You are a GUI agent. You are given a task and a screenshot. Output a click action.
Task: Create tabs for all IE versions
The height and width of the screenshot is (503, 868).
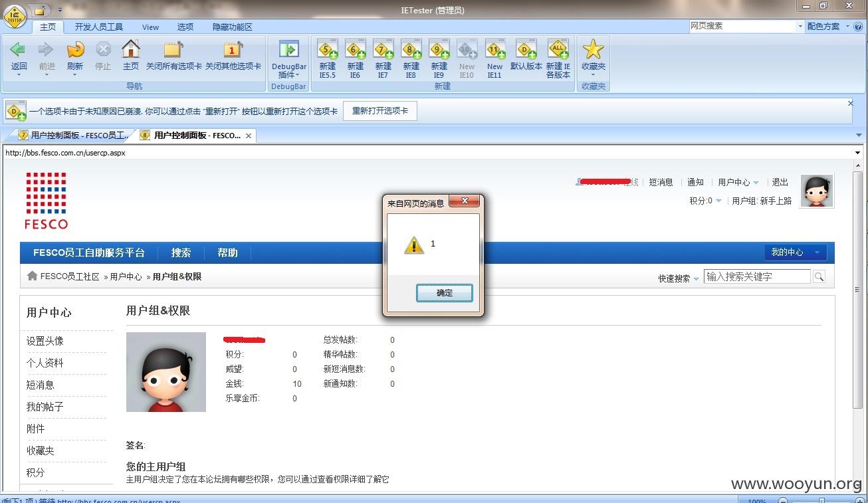[558, 49]
